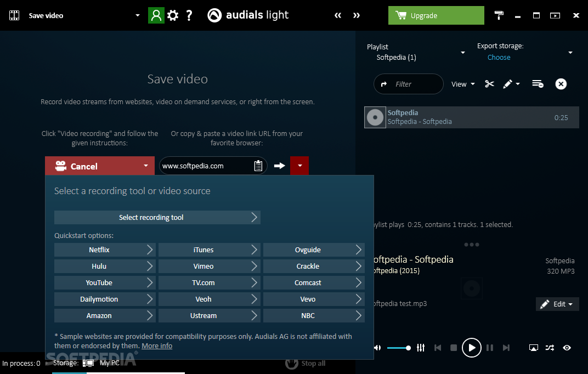Choose the Crackle quickstart option

[314, 266]
